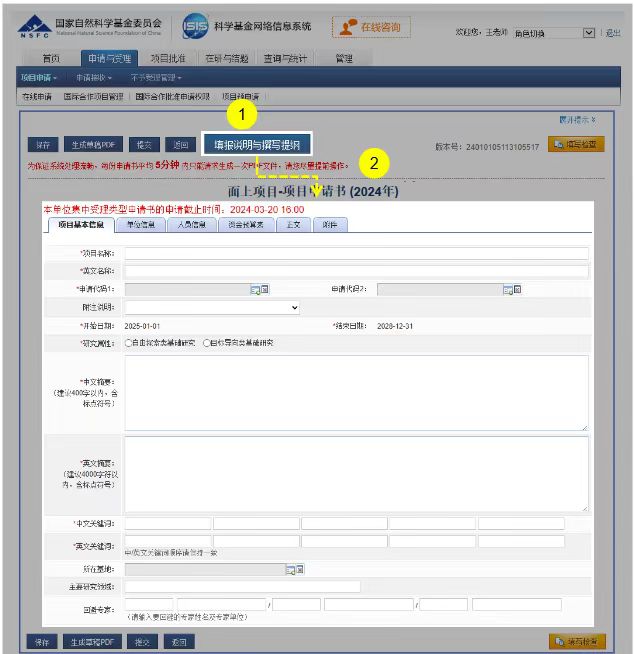Click version number 24010105113105517

point(503,147)
